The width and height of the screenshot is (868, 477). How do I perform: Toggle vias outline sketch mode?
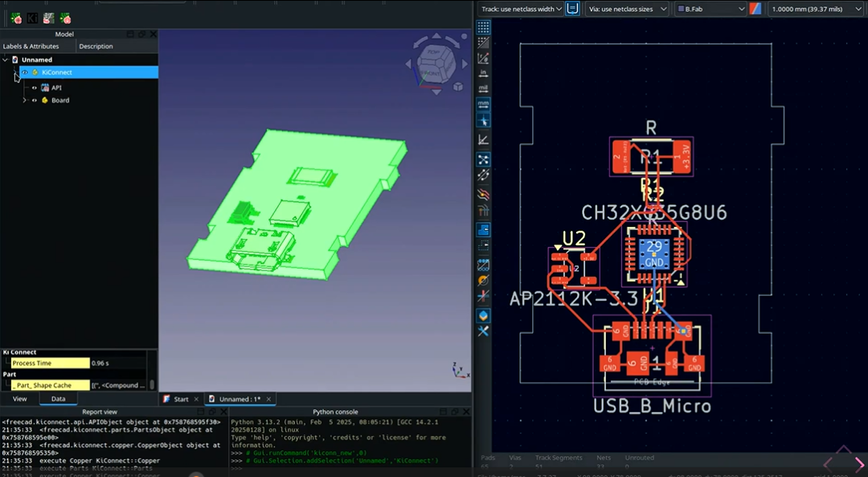[x=483, y=280]
